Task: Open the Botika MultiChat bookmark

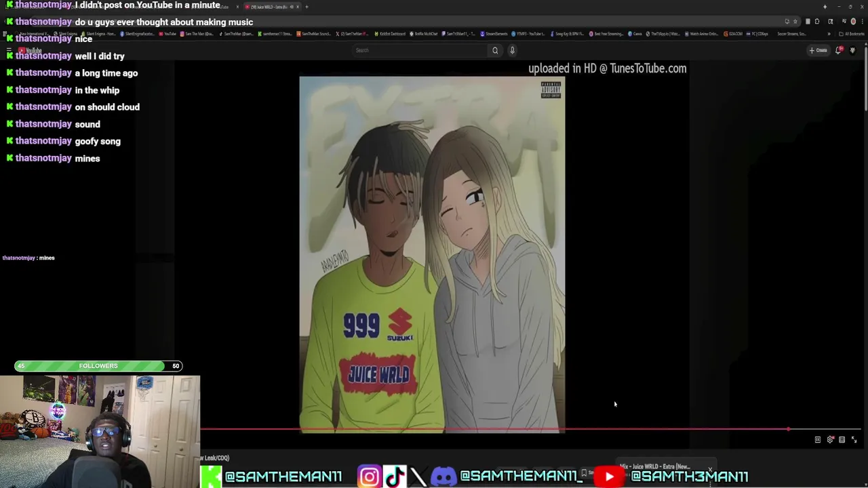Action: (x=425, y=34)
